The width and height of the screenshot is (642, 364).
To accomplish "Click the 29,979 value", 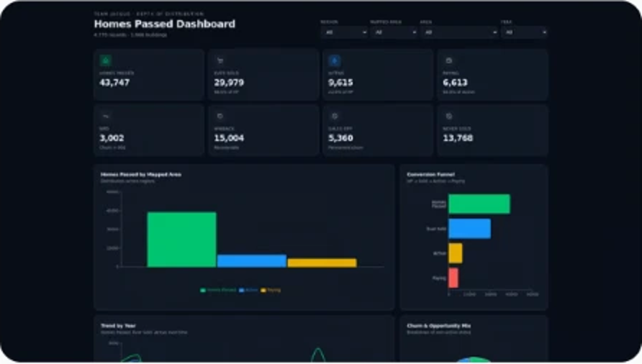I will click(229, 82).
